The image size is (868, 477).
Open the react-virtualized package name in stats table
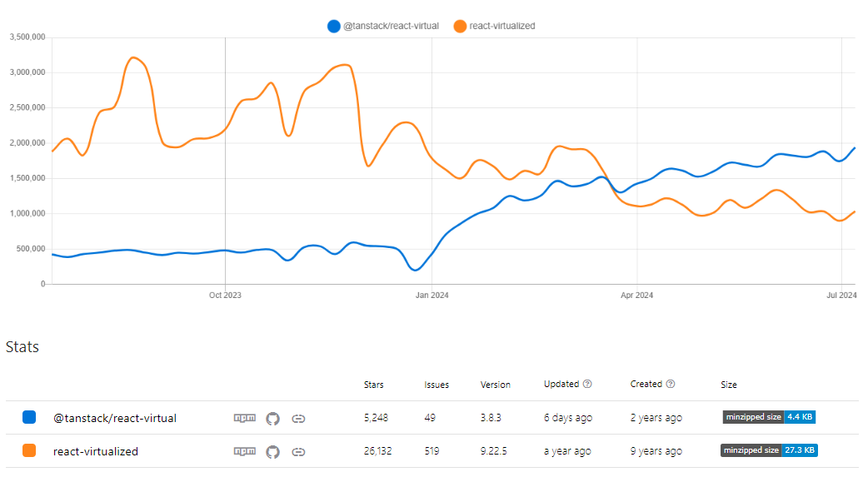point(96,451)
